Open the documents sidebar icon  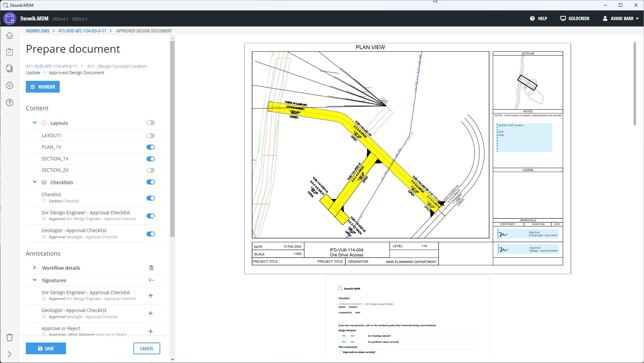pos(10,68)
